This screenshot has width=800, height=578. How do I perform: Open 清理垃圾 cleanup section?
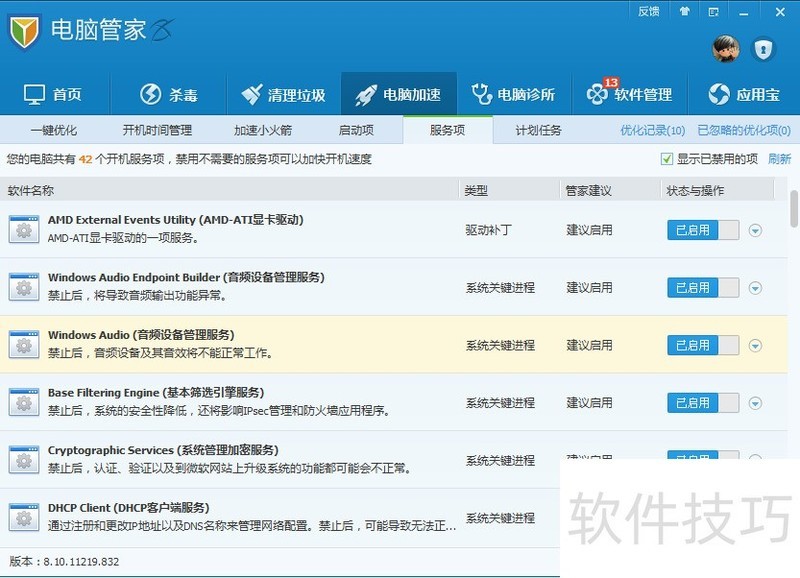[283, 94]
